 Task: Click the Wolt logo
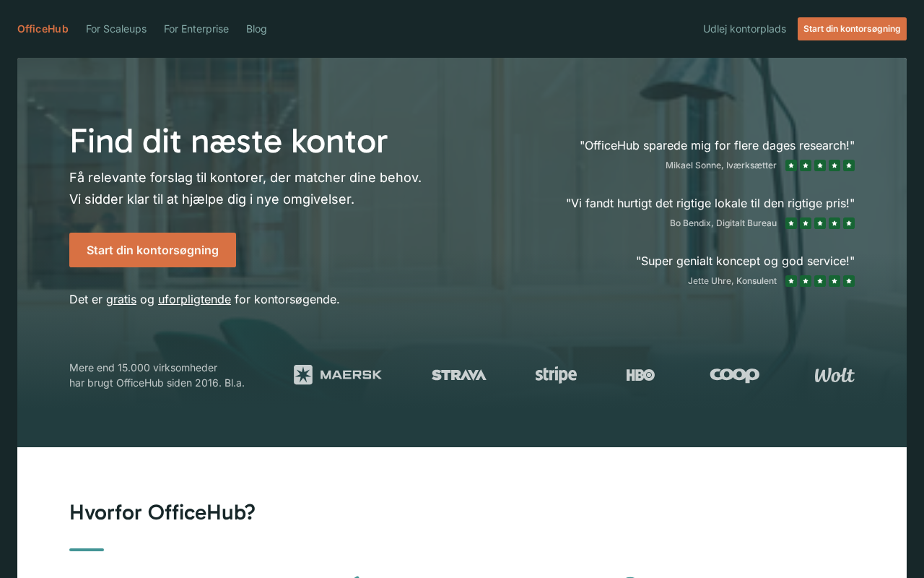834,375
